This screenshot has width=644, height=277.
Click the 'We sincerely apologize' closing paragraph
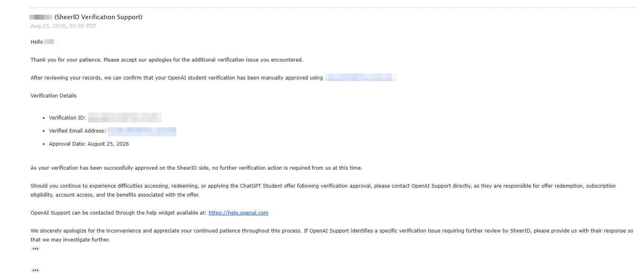pyautogui.click(x=332, y=235)
